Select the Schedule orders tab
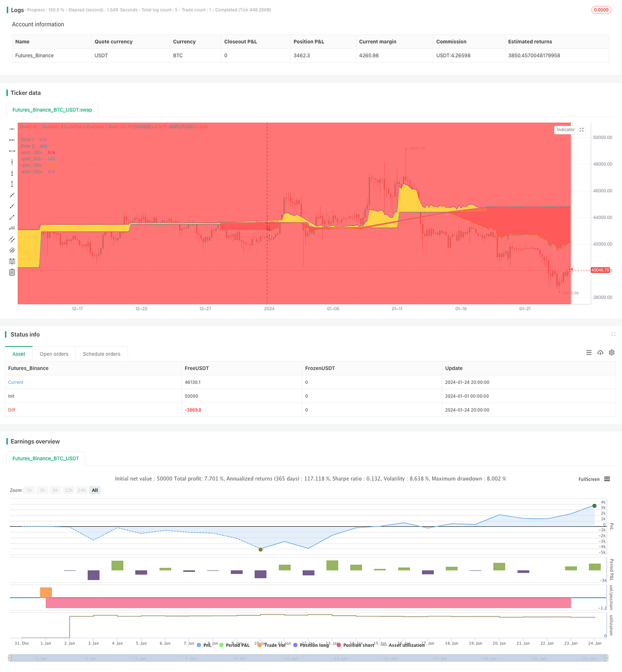 tap(102, 354)
